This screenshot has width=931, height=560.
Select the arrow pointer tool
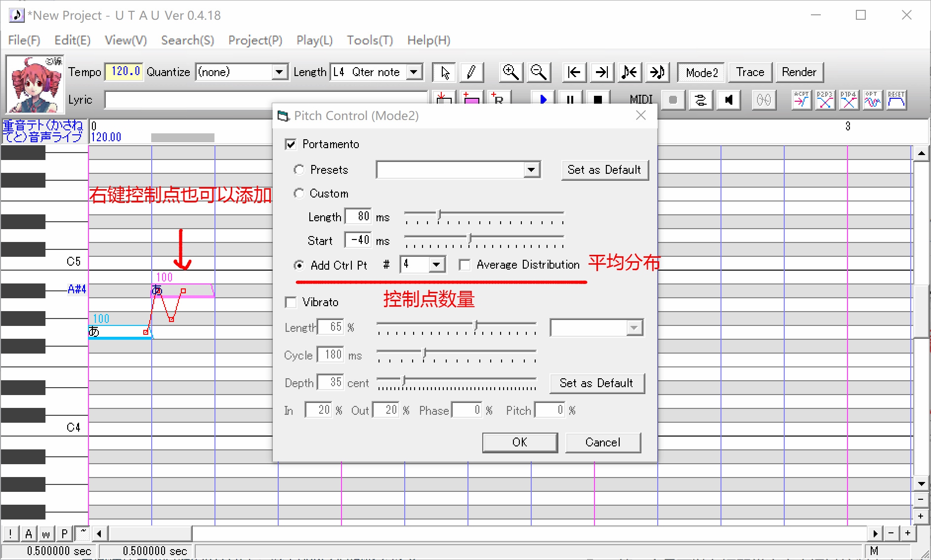point(445,73)
